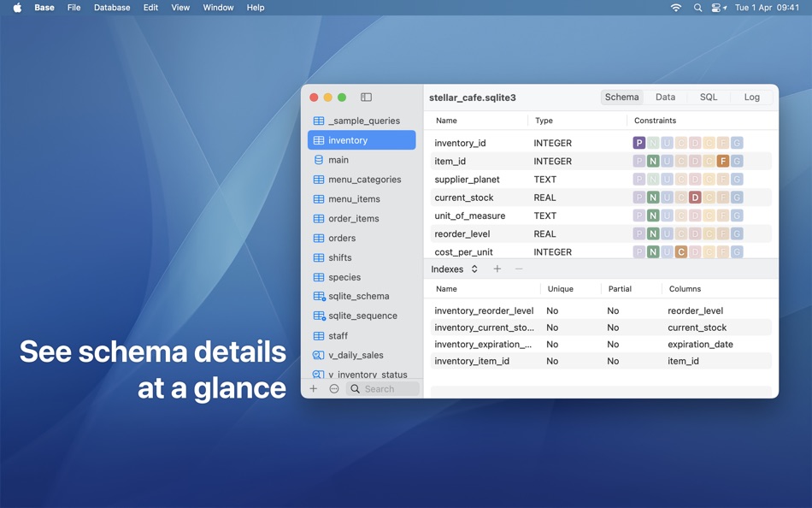Select the cost_per_unit column name
812x508 pixels.
pyautogui.click(x=463, y=252)
